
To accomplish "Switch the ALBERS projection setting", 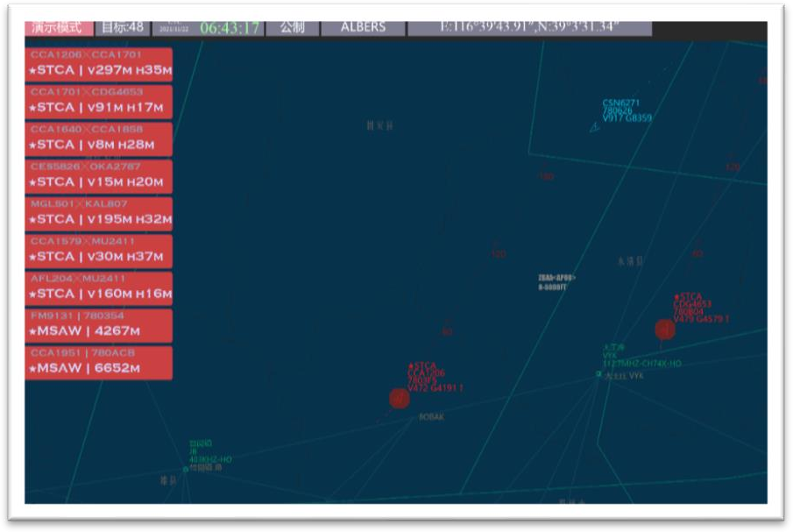I will click(x=363, y=27).
